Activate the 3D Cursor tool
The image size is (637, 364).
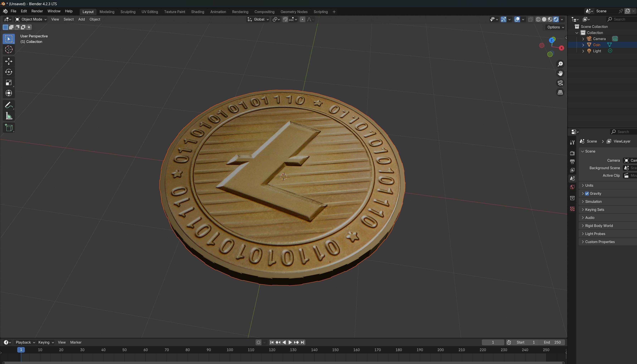point(9,50)
